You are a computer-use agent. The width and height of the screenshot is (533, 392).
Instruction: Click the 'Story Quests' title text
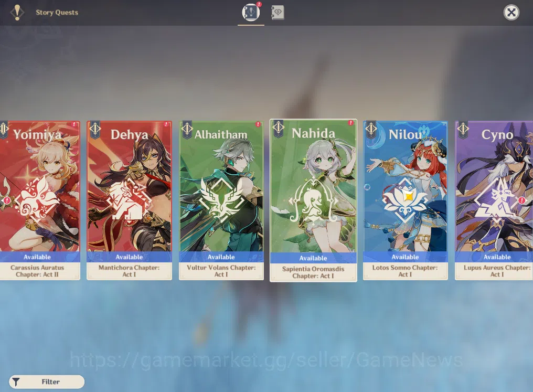(57, 13)
